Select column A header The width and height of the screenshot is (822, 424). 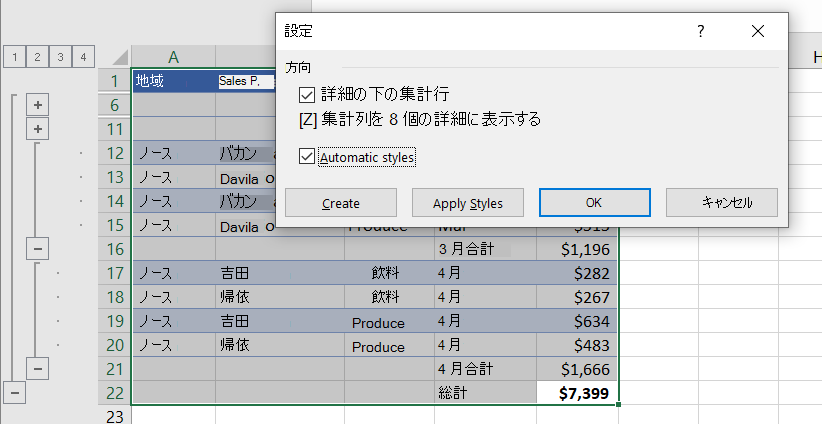(x=174, y=57)
